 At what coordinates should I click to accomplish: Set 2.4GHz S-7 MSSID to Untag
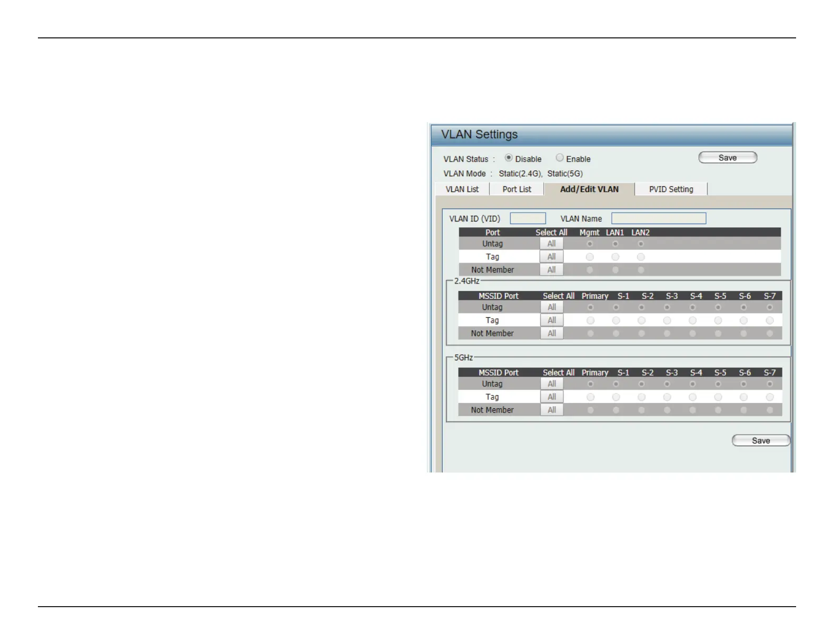click(770, 307)
